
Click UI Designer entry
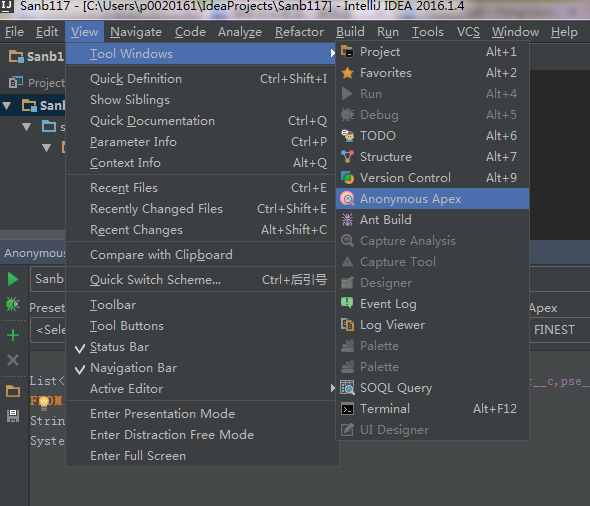point(432,430)
